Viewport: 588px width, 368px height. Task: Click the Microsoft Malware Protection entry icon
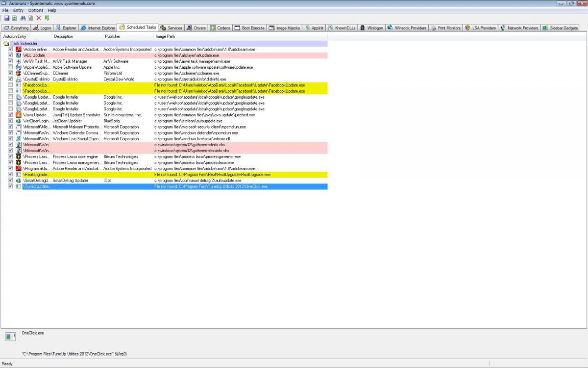(x=19, y=127)
